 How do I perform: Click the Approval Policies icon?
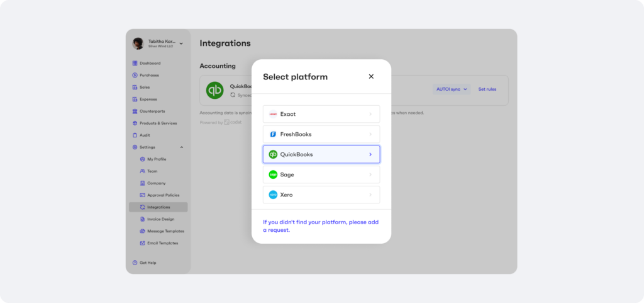point(143,195)
